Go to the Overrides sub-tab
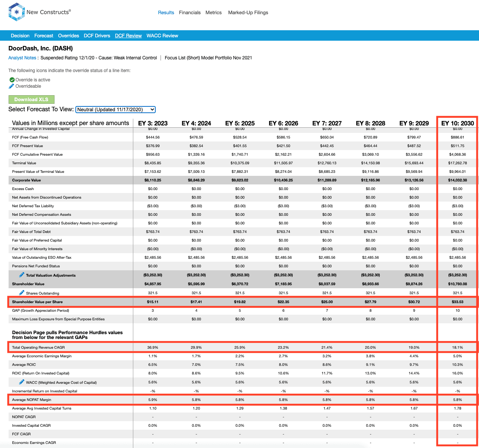479x448 pixels. pos(69,36)
